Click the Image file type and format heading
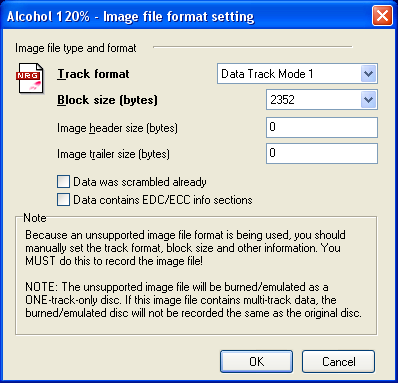 tap(76, 48)
